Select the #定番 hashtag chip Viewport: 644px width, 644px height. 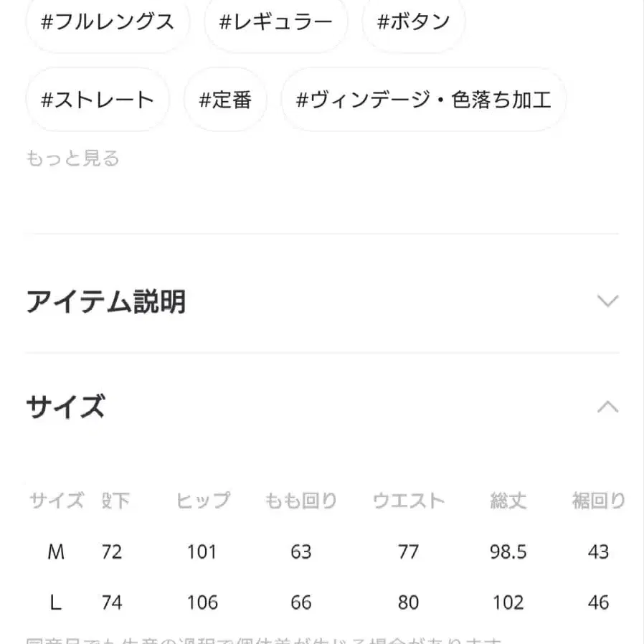click(x=226, y=100)
